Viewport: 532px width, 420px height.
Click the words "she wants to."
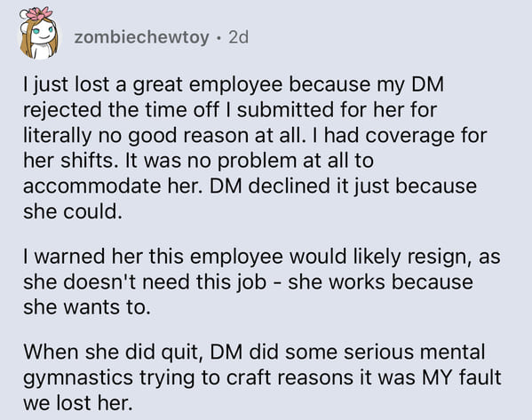tap(87, 308)
